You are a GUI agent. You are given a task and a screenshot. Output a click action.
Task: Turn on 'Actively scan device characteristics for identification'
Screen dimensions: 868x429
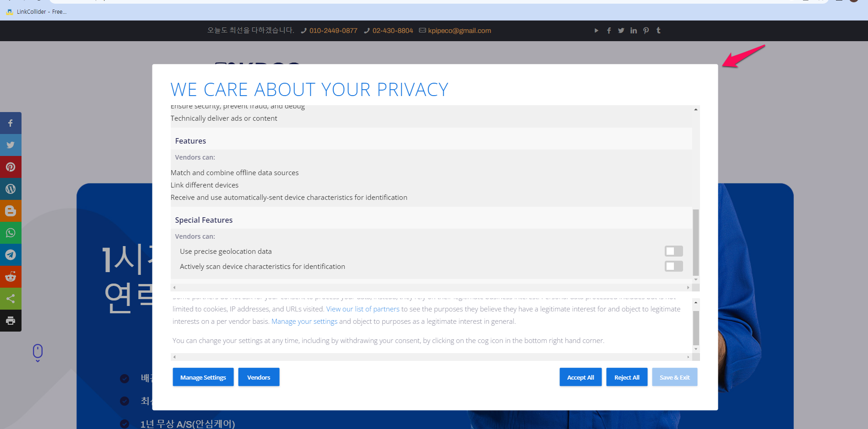(x=673, y=266)
